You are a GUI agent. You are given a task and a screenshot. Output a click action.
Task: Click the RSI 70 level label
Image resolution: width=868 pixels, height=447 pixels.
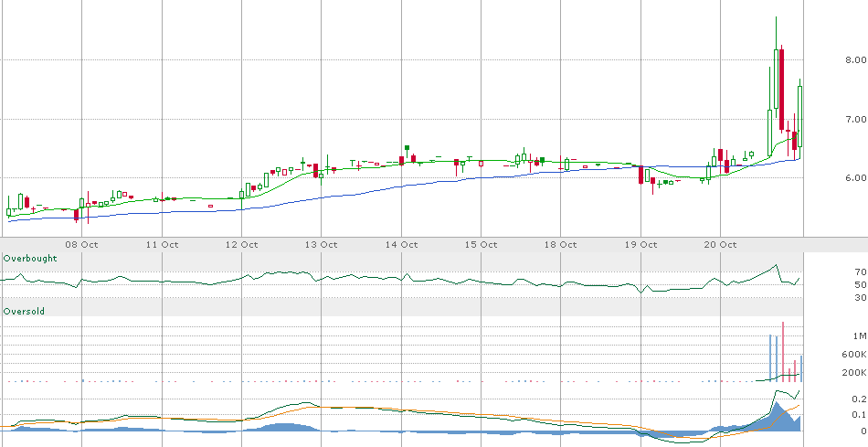click(861, 272)
